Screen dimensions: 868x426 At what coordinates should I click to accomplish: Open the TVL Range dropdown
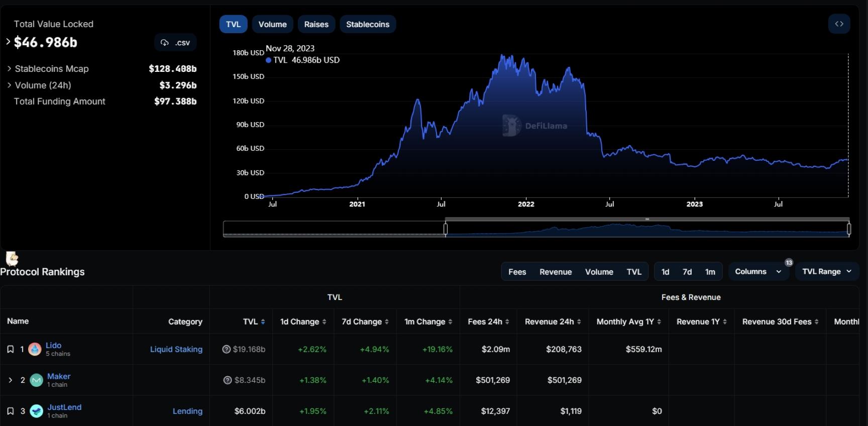coord(827,271)
